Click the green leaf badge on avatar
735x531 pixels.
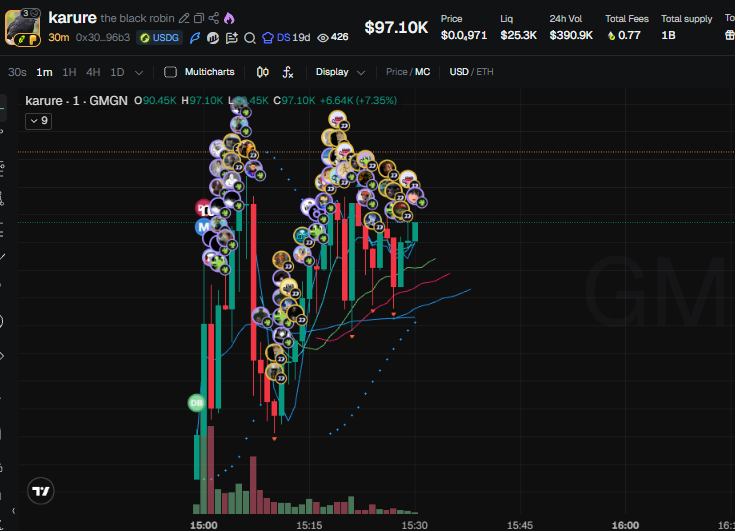pos(22,40)
